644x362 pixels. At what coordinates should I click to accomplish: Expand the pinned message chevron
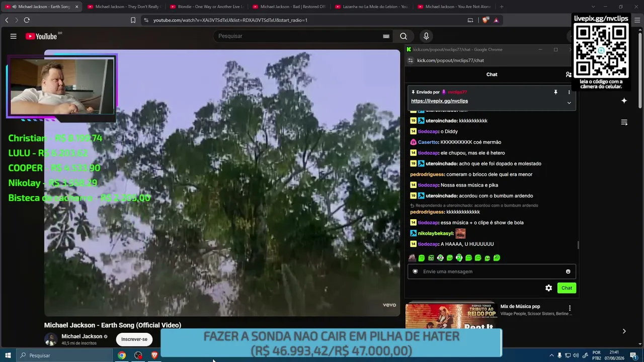[x=569, y=103]
